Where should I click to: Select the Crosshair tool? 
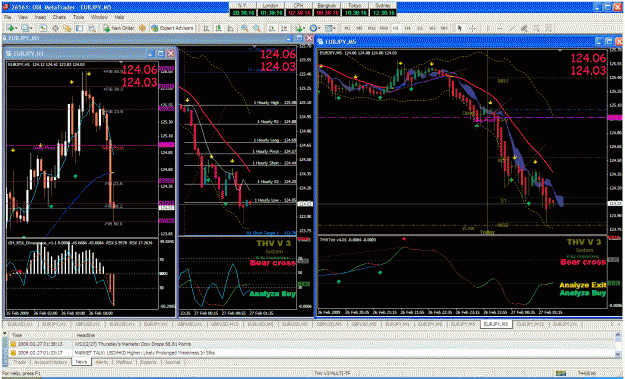pyautogui.click(x=472, y=28)
